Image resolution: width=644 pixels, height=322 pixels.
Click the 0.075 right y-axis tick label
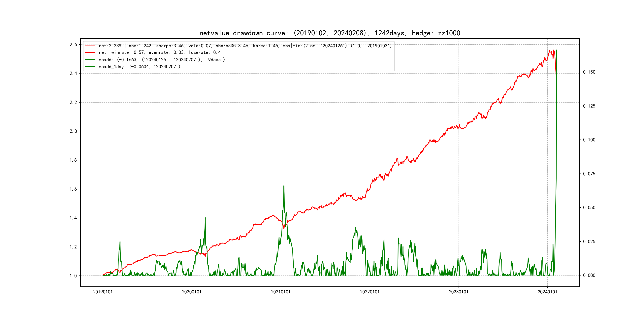coord(589,174)
